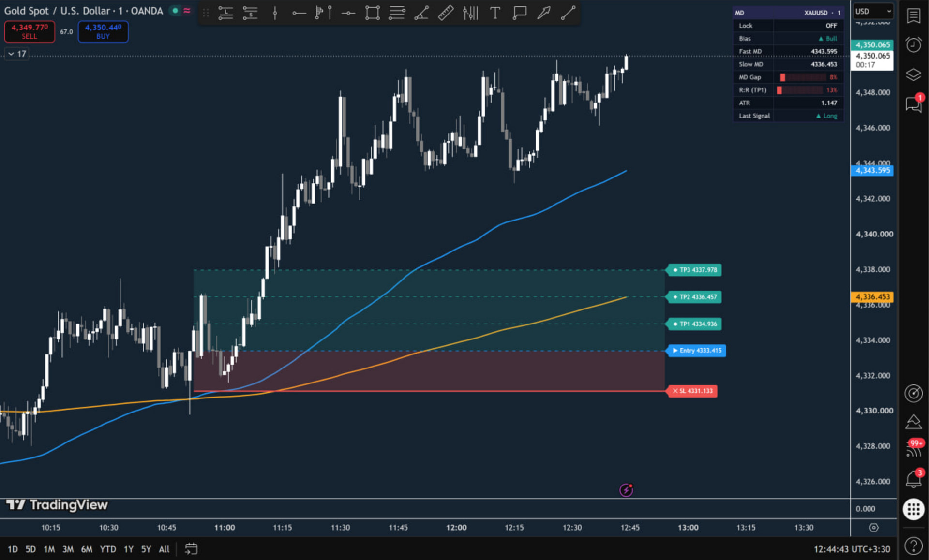Select the Horizontal Ray drawing tool
This screenshot has height=560, width=929.
299,13
